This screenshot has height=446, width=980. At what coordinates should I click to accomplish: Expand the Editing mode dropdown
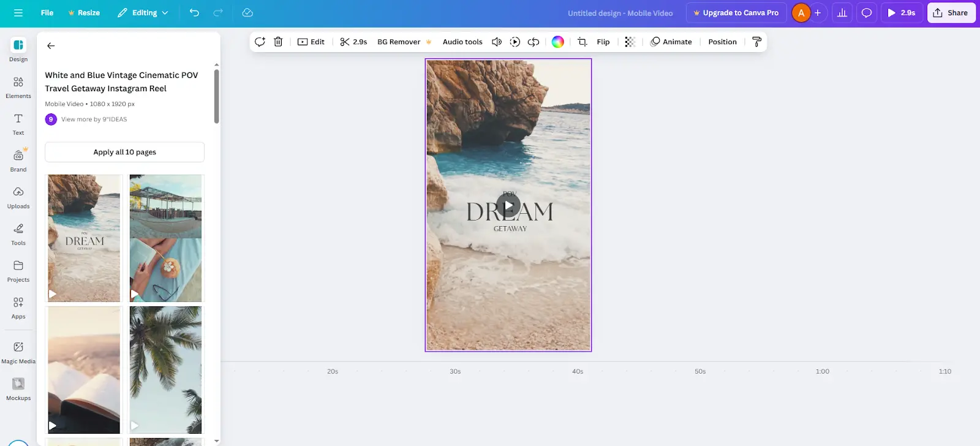point(143,12)
